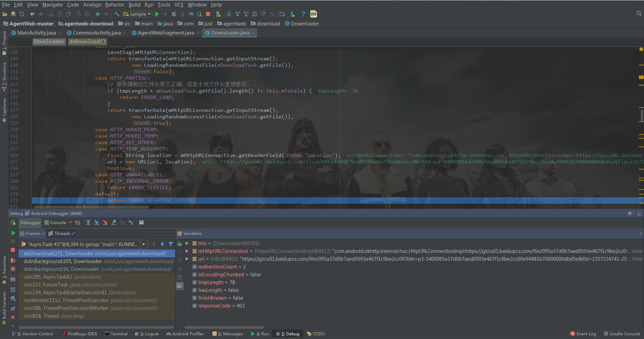This screenshot has width=644, height=339.
Task: Add a new watch with the plus icon
Action: (x=180, y=243)
